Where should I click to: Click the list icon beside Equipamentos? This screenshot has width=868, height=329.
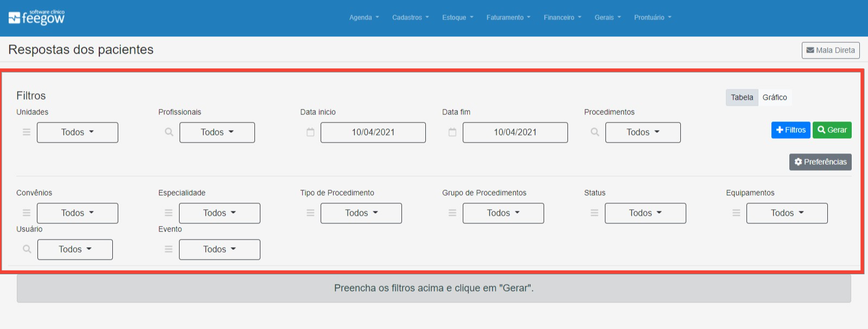pyautogui.click(x=736, y=213)
